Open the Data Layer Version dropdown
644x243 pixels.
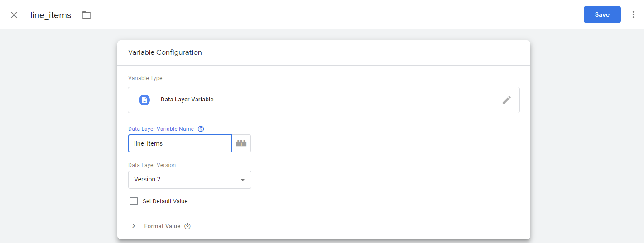[x=189, y=180]
